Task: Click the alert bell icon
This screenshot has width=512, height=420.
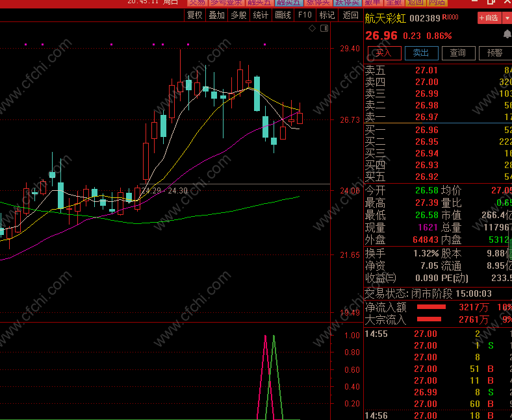Action: [507, 34]
